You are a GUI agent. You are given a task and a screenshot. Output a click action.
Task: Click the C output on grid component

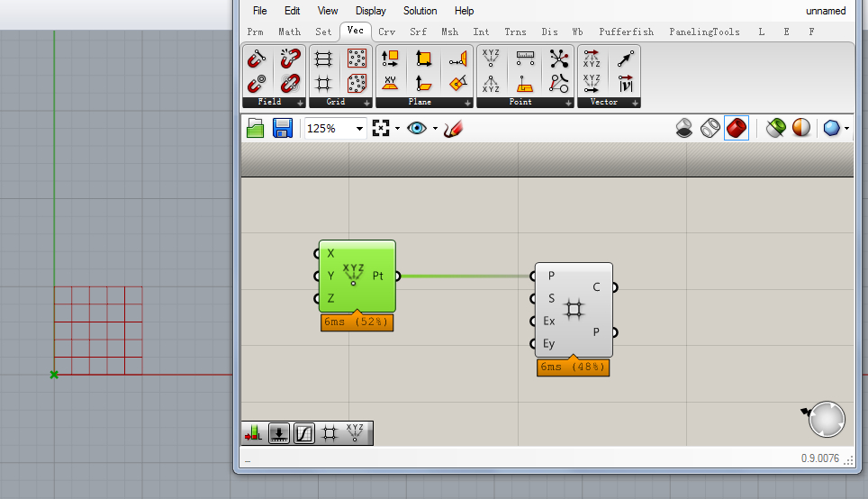pos(596,287)
